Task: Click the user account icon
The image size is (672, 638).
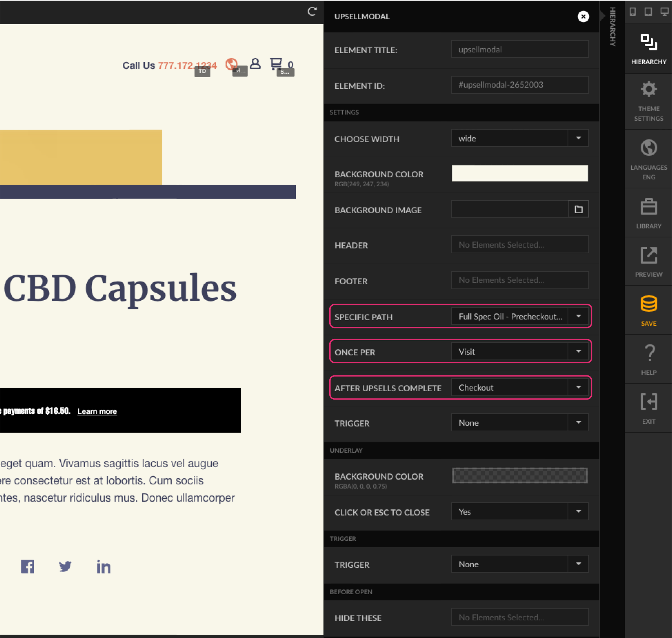Action: 255,63
